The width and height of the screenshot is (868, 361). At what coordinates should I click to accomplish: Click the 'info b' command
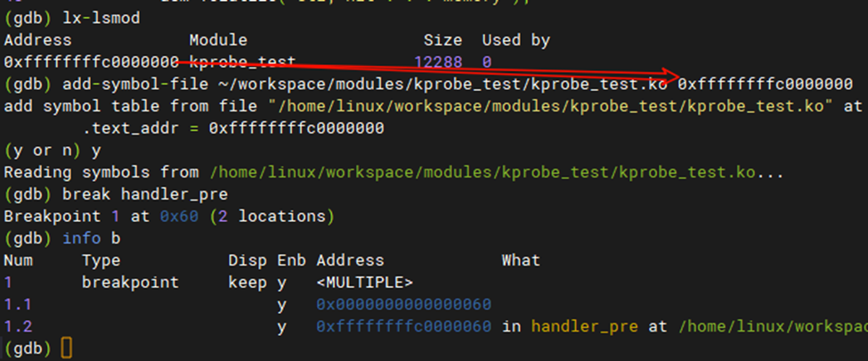point(92,239)
